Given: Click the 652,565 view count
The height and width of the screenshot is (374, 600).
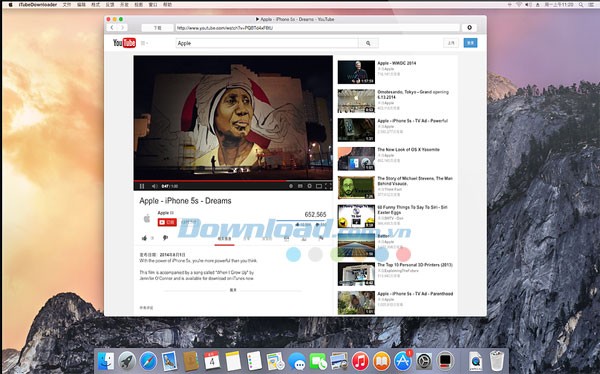Looking at the screenshot, I should click(315, 214).
